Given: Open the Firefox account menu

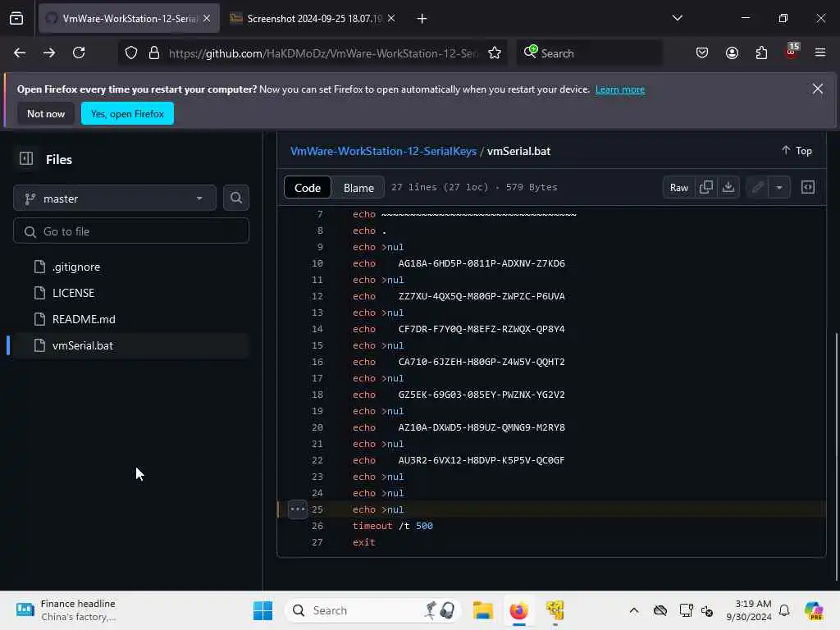Looking at the screenshot, I should click(732, 53).
